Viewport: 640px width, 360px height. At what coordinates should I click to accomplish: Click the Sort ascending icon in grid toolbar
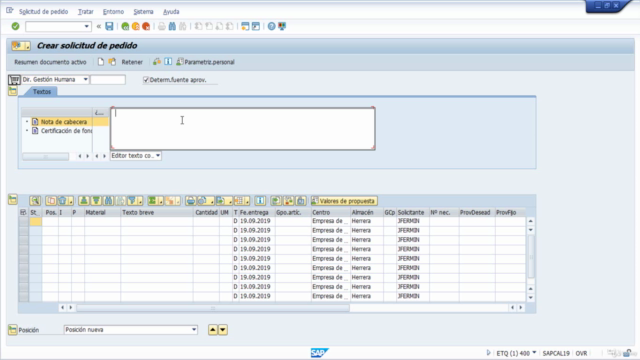point(84,200)
